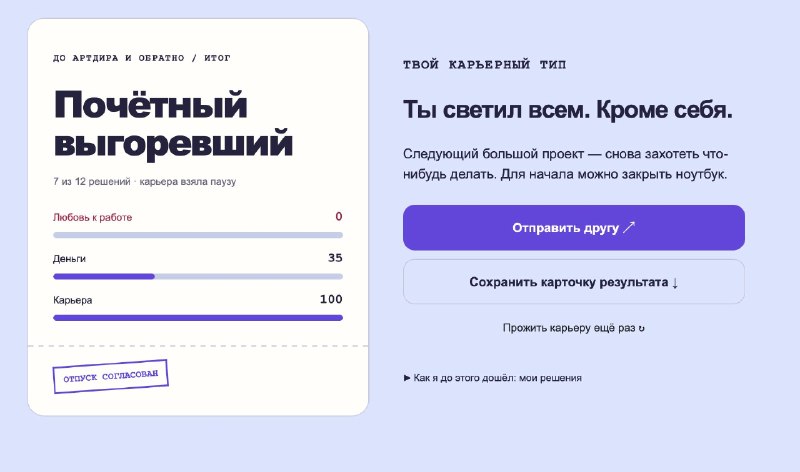Click the 7 из 12 решений subtitle
Image resolution: width=800 pixels, height=472 pixels.
click(144, 182)
